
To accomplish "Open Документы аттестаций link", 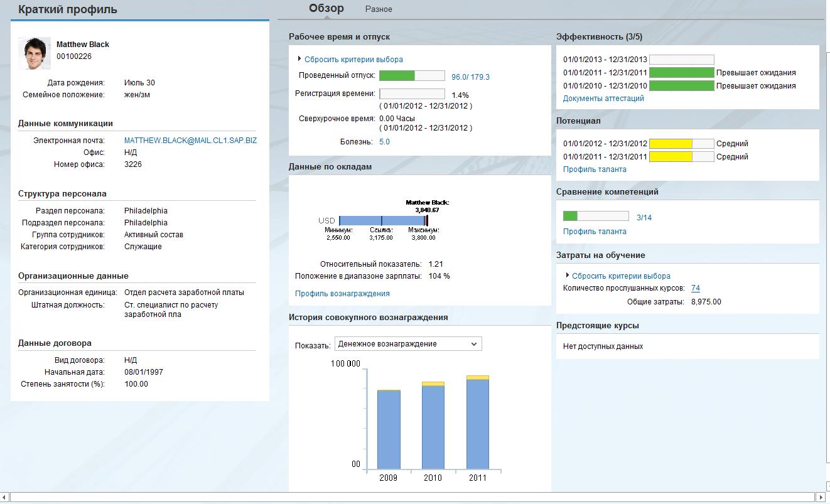I will [x=603, y=99].
